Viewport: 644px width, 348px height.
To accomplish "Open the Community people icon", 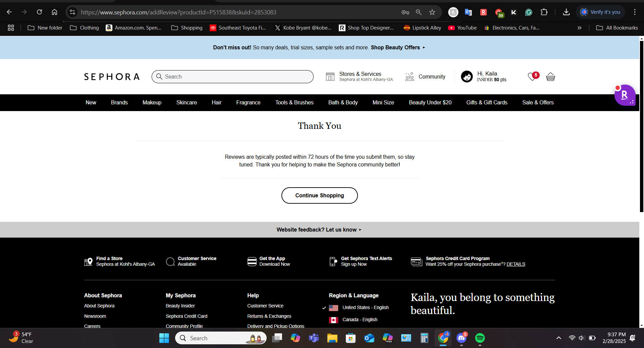I will click(410, 77).
